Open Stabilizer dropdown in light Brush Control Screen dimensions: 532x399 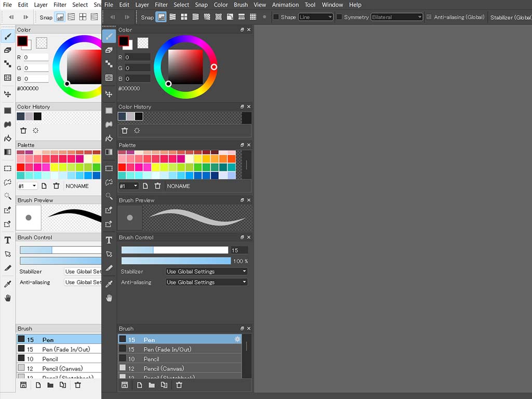click(83, 271)
